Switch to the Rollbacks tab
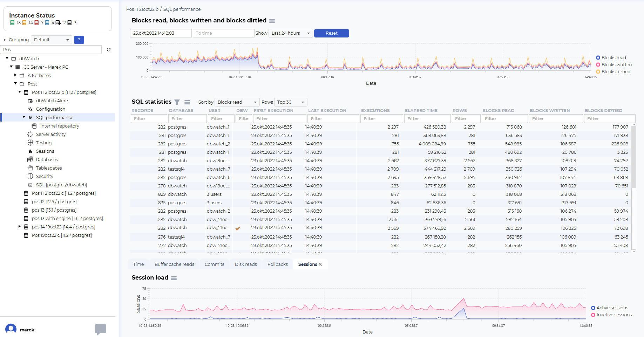 pyautogui.click(x=278, y=264)
